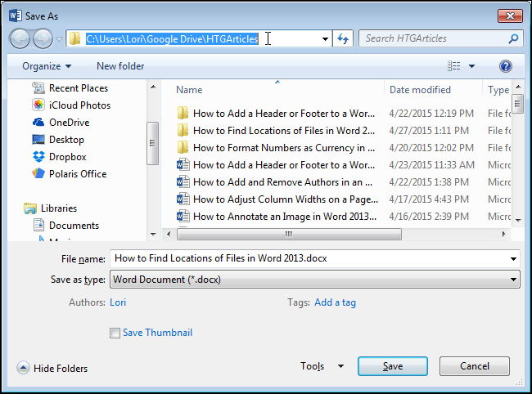The height and width of the screenshot is (394, 532).
Task: Click the search magnifier icon
Action: (513, 38)
